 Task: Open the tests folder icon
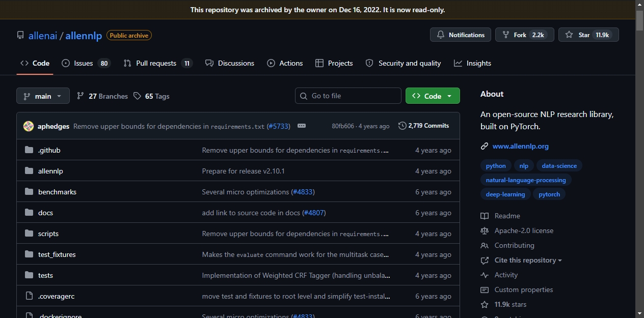29,275
